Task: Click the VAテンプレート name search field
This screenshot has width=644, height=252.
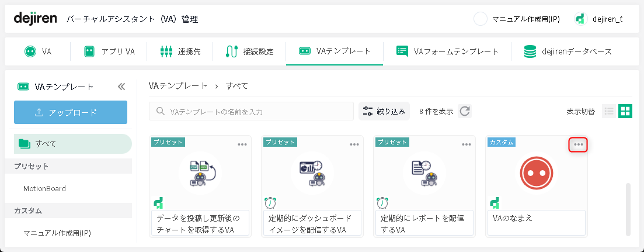Action: click(252, 111)
